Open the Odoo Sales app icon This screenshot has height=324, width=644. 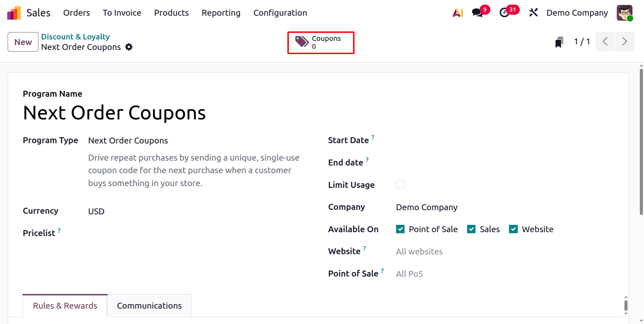pos(13,13)
